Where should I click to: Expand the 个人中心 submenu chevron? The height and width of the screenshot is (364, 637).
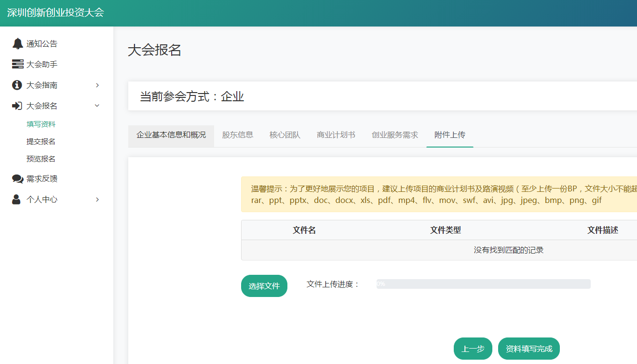click(x=97, y=200)
